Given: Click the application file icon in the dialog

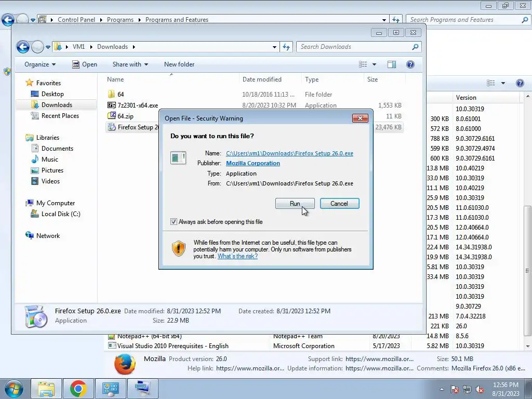Looking at the screenshot, I should 178,158.
